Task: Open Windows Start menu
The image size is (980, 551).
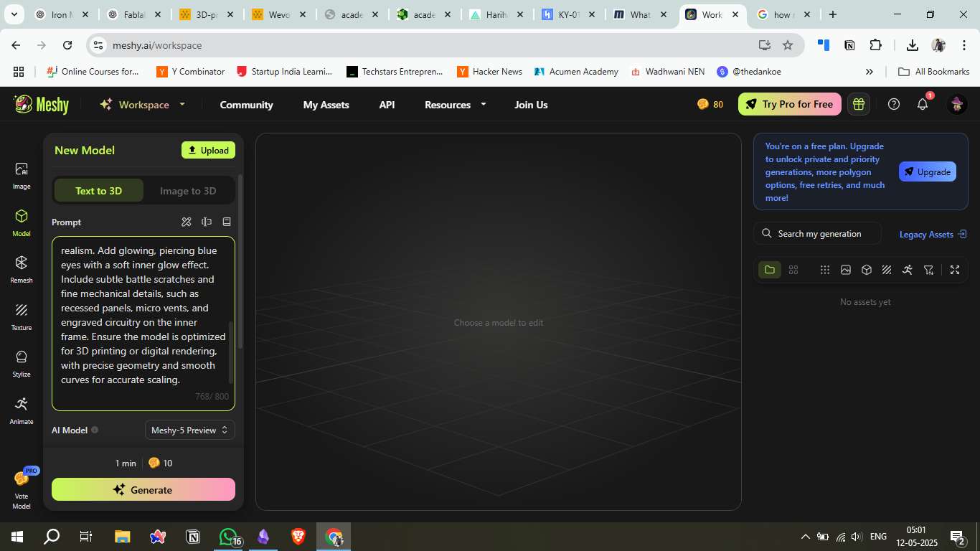Action: [17, 537]
